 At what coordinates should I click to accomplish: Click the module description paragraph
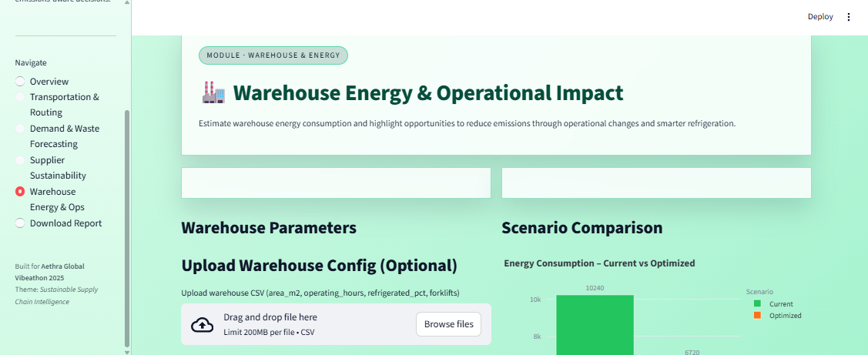pos(467,123)
